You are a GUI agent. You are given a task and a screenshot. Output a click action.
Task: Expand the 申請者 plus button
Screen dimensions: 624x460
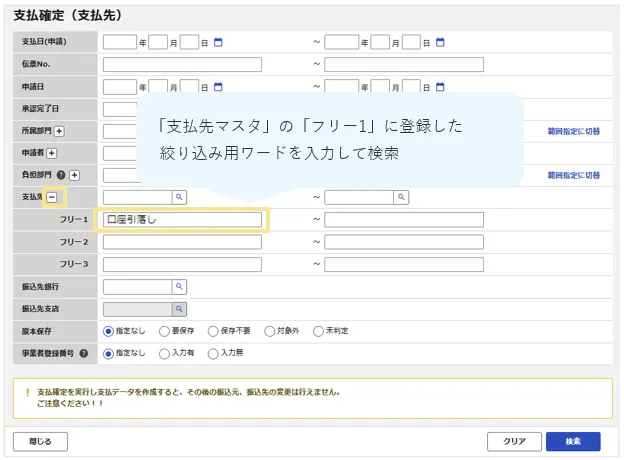51,153
